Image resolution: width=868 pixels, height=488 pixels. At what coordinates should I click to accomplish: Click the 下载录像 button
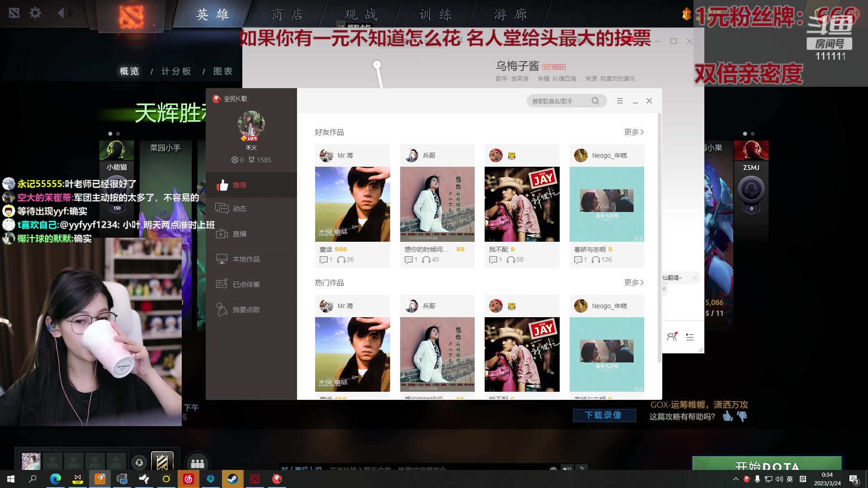604,415
